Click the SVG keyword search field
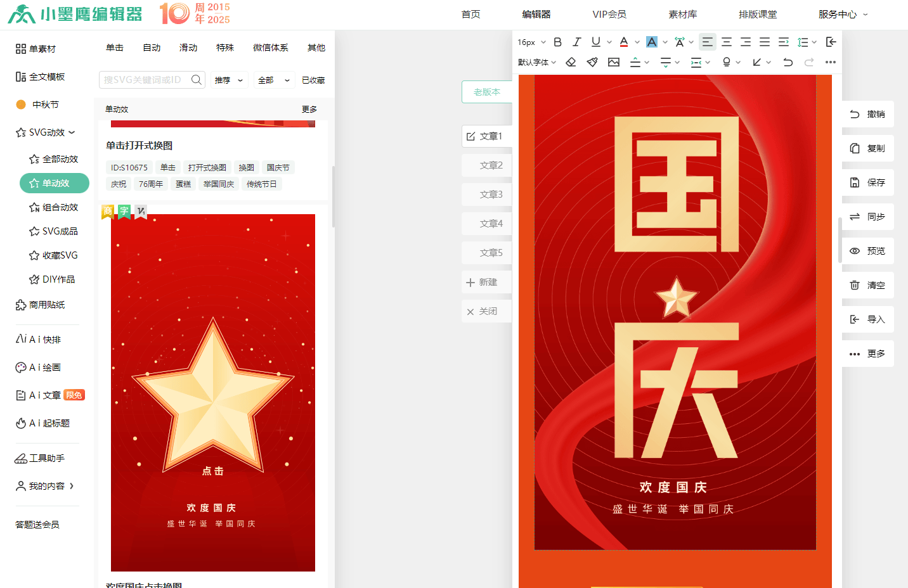The image size is (908, 588). click(x=143, y=80)
